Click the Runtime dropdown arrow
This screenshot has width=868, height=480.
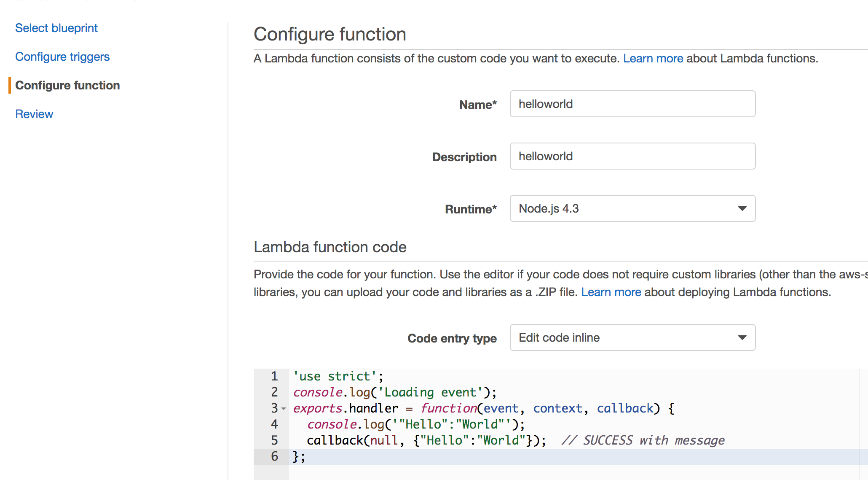pos(742,208)
